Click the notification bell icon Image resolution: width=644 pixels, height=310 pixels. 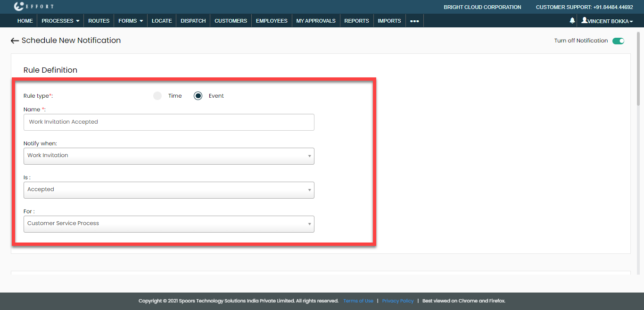(572, 21)
